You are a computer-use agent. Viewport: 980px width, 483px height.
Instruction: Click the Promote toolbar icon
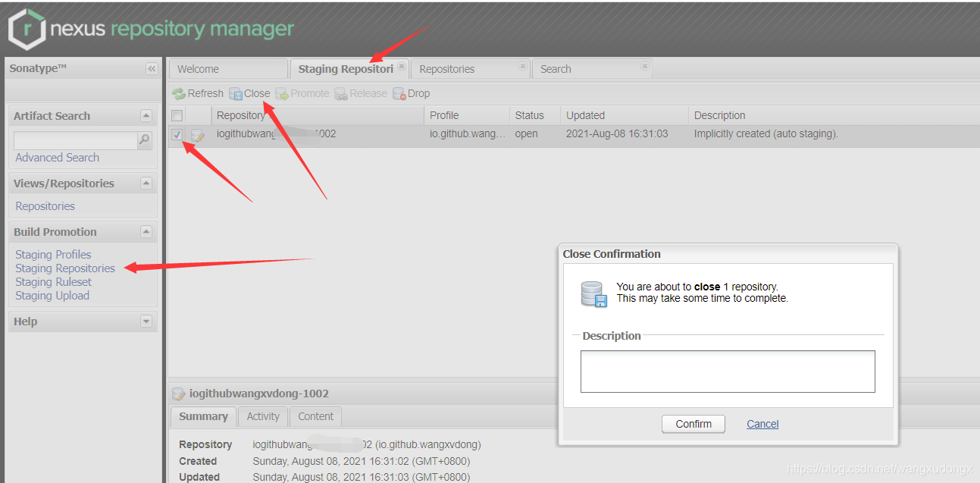[x=282, y=94]
